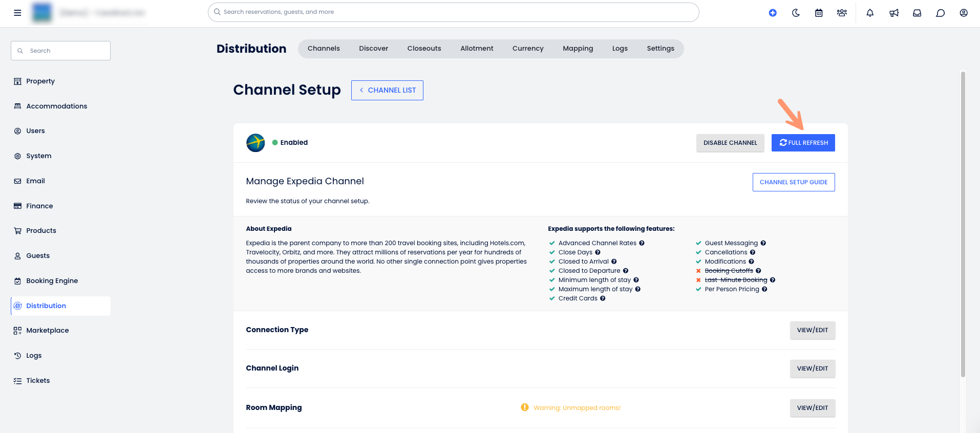
Task: Open Logs in the sidebar
Action: [60, 356]
